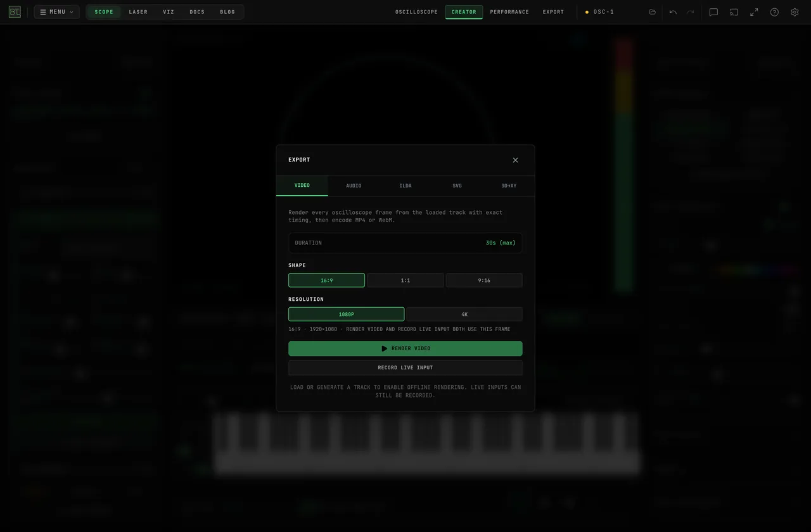The width and height of the screenshot is (811, 532).
Task: Switch to OSCILLOSCOPE mode
Action: coord(416,12)
